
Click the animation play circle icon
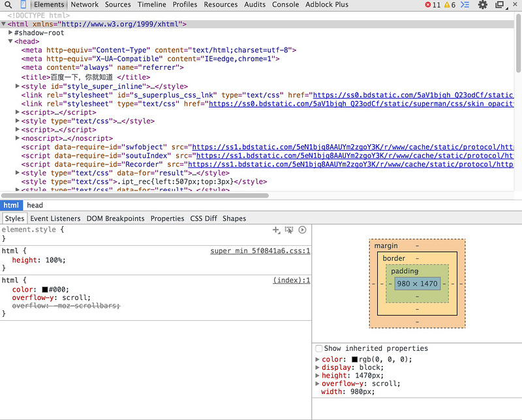302,230
